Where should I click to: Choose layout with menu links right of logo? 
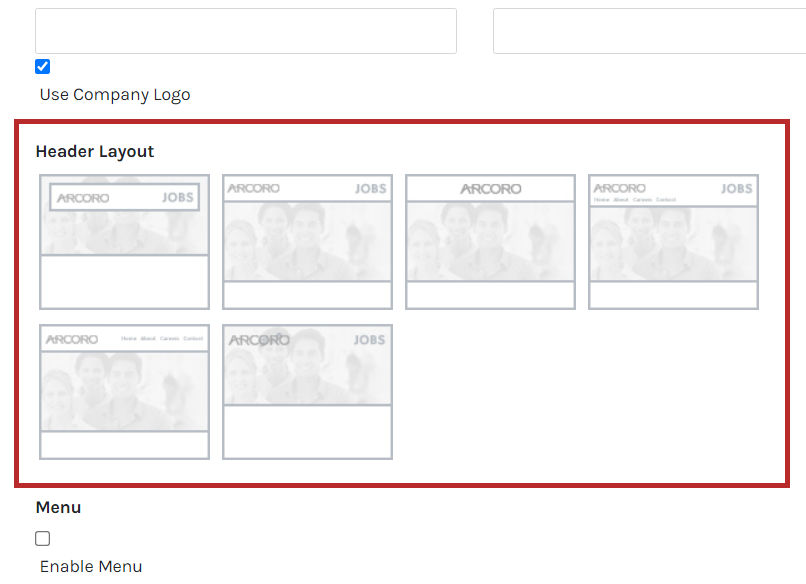(124, 392)
